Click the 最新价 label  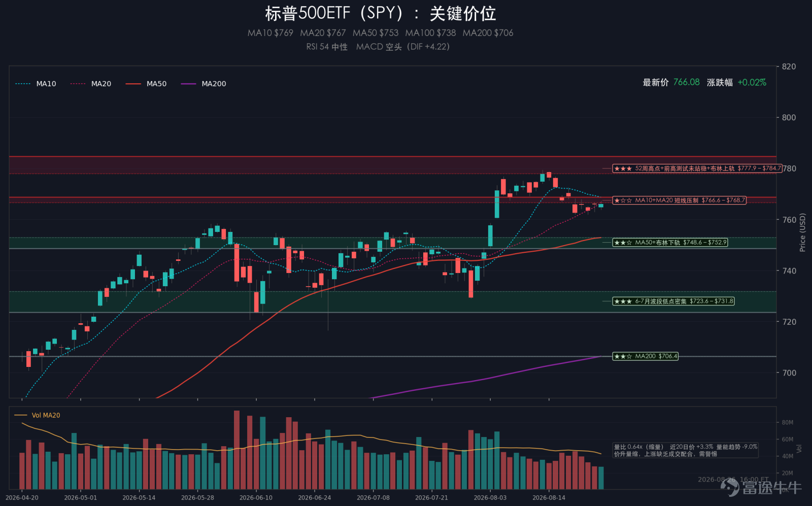656,82
